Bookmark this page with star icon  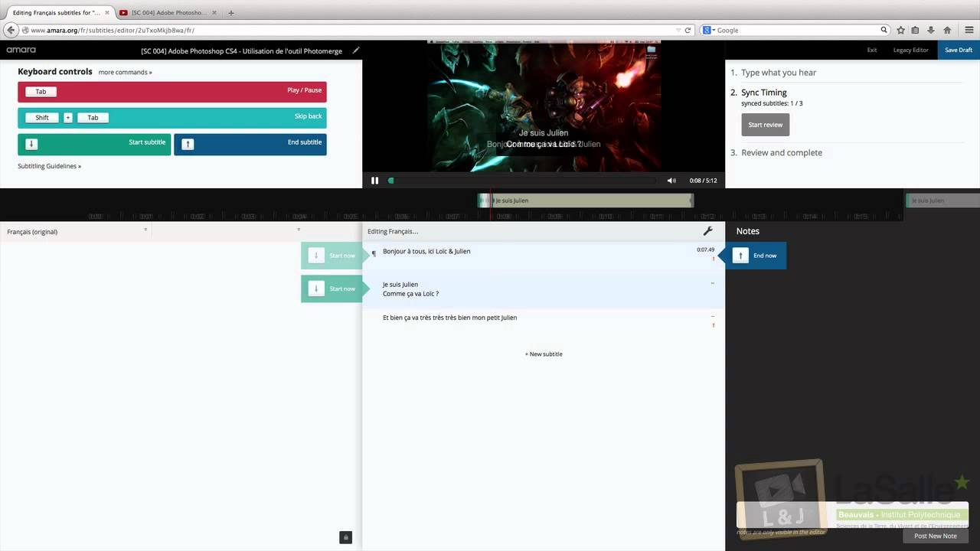[x=901, y=30]
